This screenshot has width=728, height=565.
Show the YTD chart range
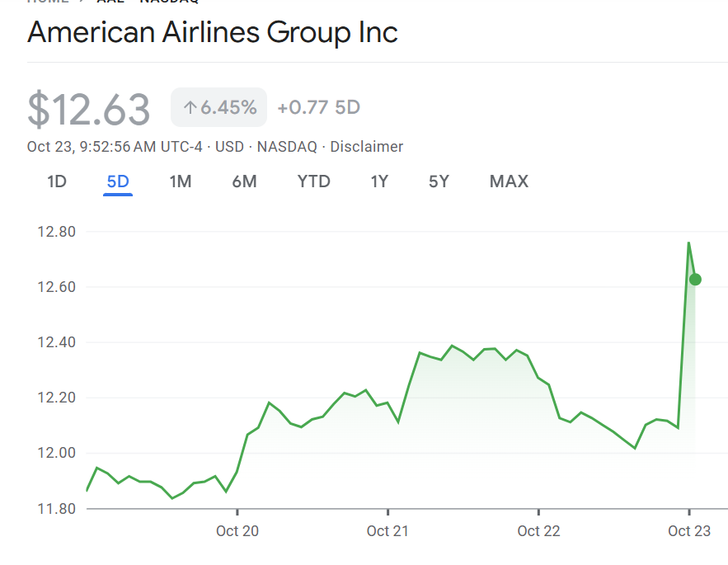coord(313,181)
